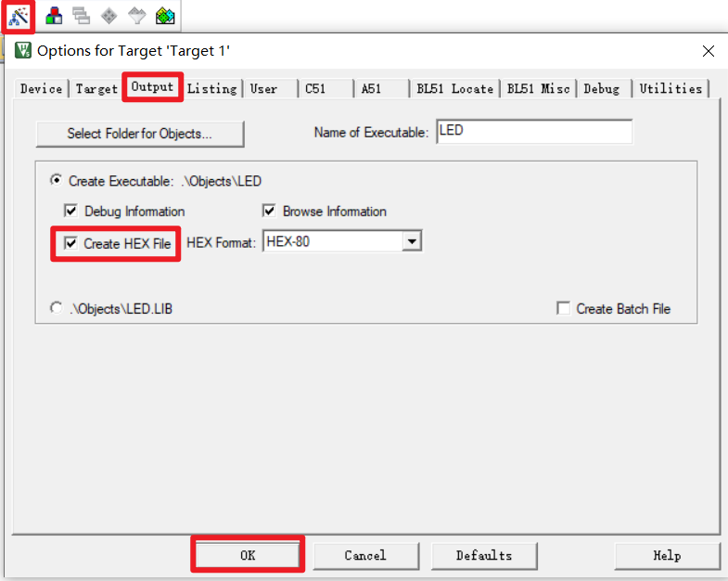Switch to the Target tab

click(x=96, y=89)
